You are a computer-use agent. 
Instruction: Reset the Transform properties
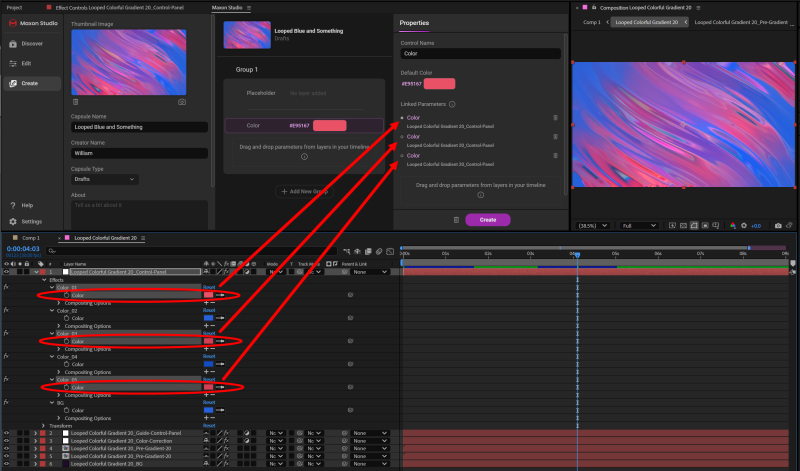(209, 426)
